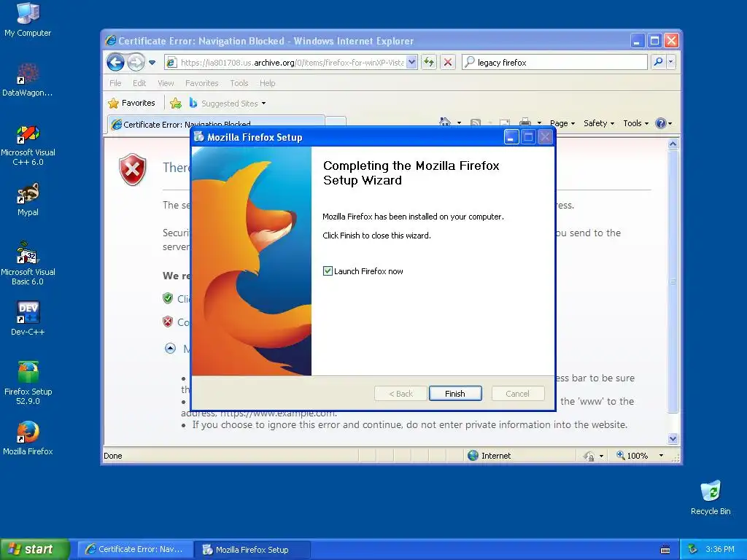
Task: Select the Certificate Error browser tab
Action: click(216, 124)
